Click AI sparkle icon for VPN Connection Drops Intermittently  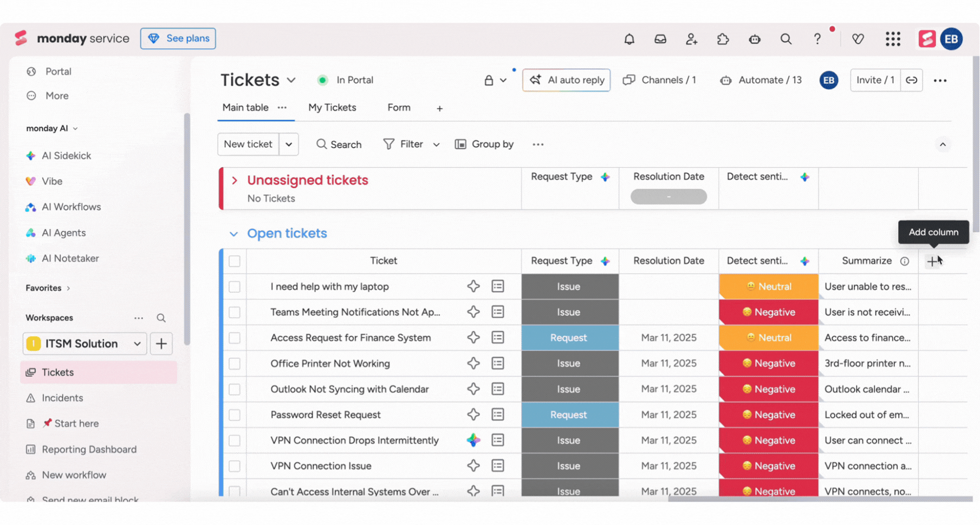point(473,441)
